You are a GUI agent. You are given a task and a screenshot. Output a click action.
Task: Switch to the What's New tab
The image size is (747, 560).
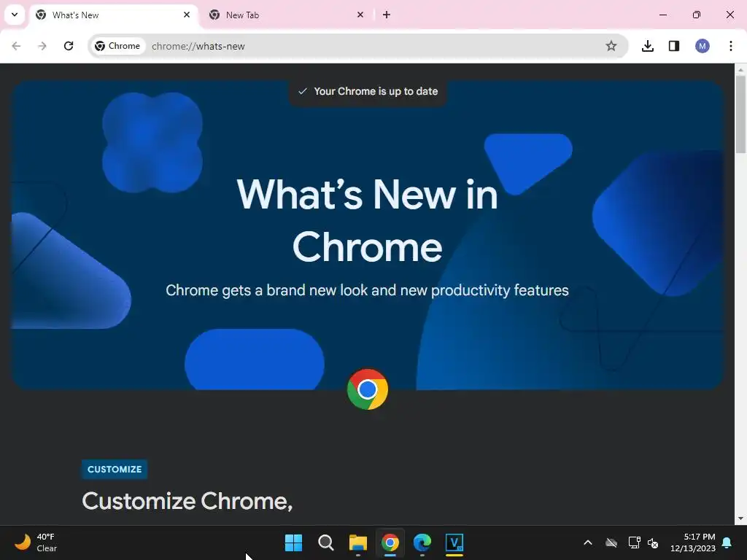[x=114, y=15]
